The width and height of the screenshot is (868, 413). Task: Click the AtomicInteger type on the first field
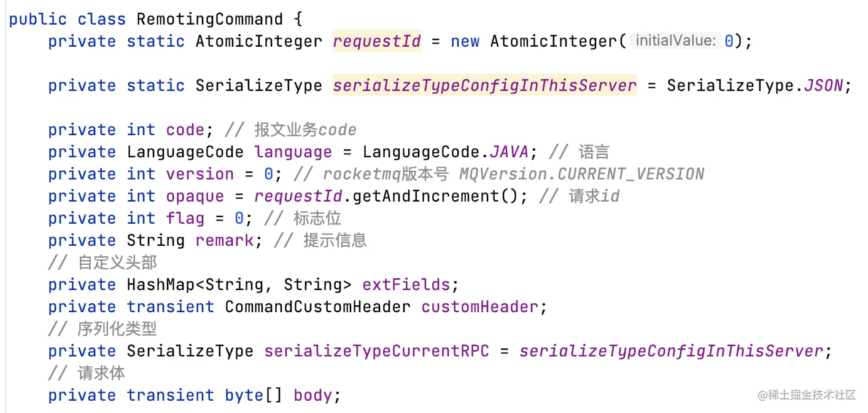[258, 41]
